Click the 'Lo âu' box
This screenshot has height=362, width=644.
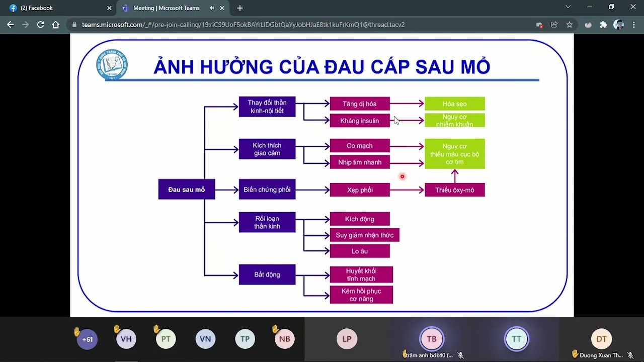(360, 251)
